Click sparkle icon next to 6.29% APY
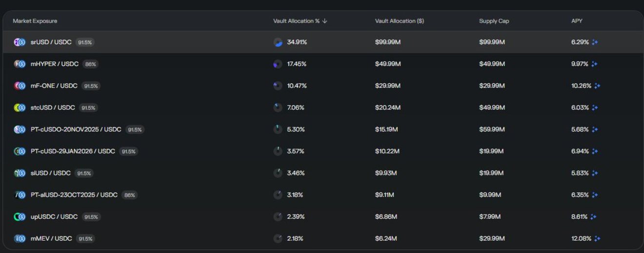 pos(595,42)
